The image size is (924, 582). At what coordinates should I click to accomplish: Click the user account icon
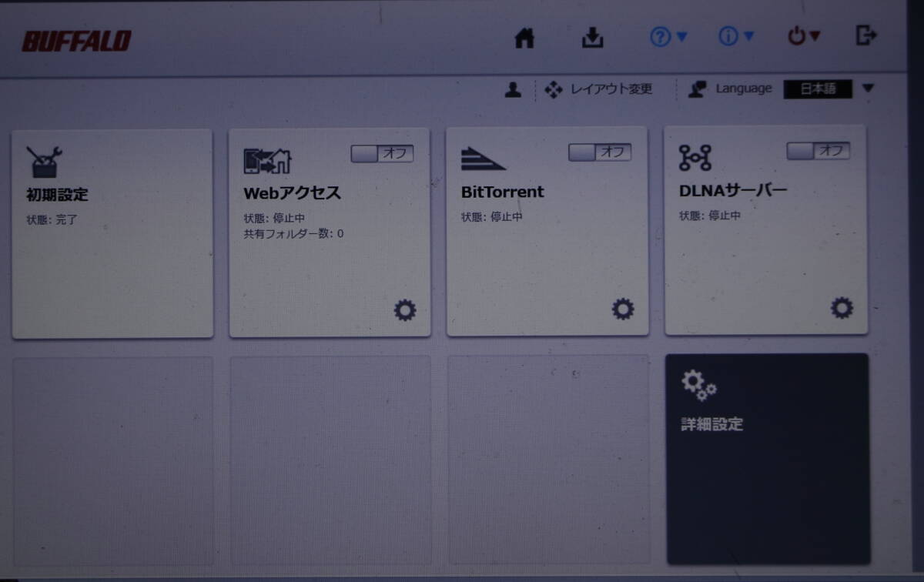coord(514,90)
